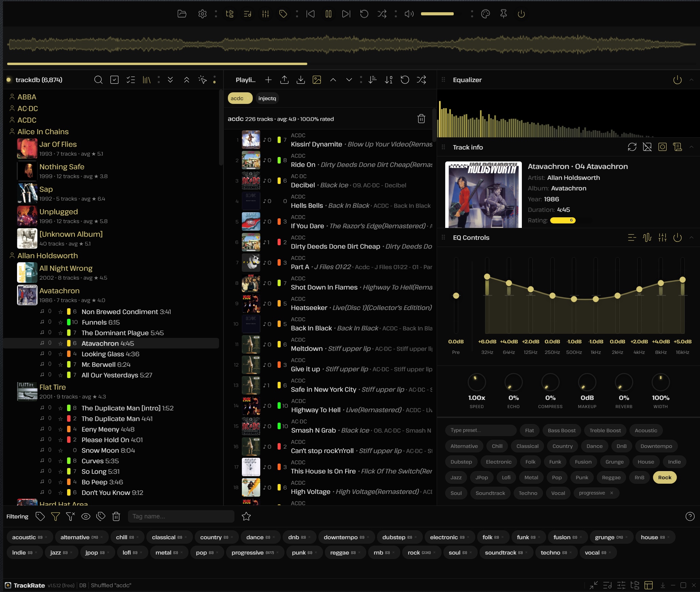Image resolution: width=700 pixels, height=592 pixels.
Task: Select the Rock preset
Action: (x=665, y=477)
